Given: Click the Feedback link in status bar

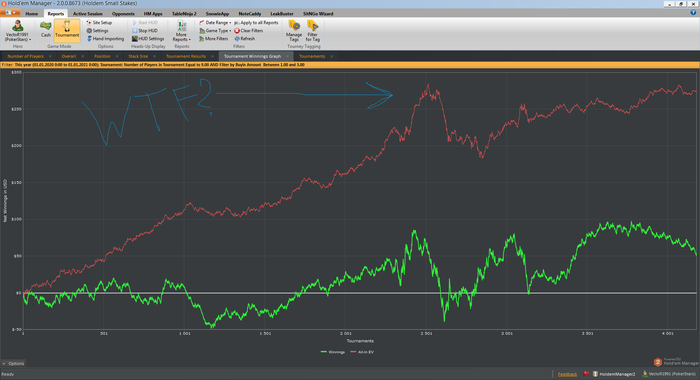Looking at the screenshot, I should click(x=567, y=374).
